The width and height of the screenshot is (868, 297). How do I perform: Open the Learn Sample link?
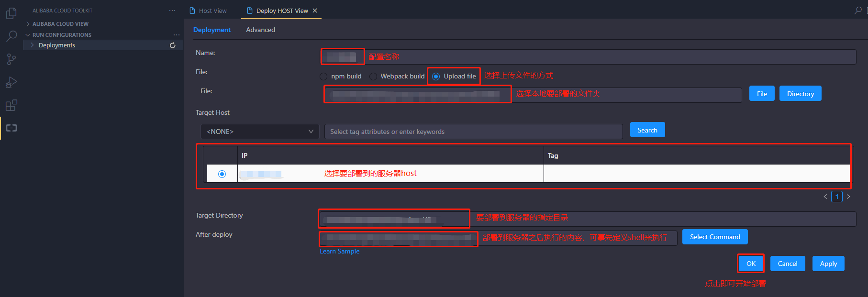tap(340, 251)
